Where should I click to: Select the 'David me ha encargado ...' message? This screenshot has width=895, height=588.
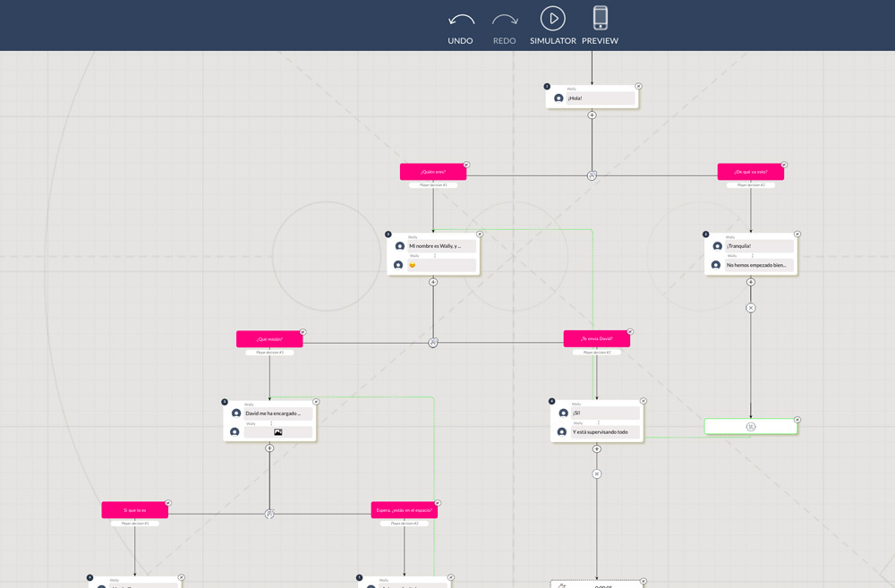(278, 413)
